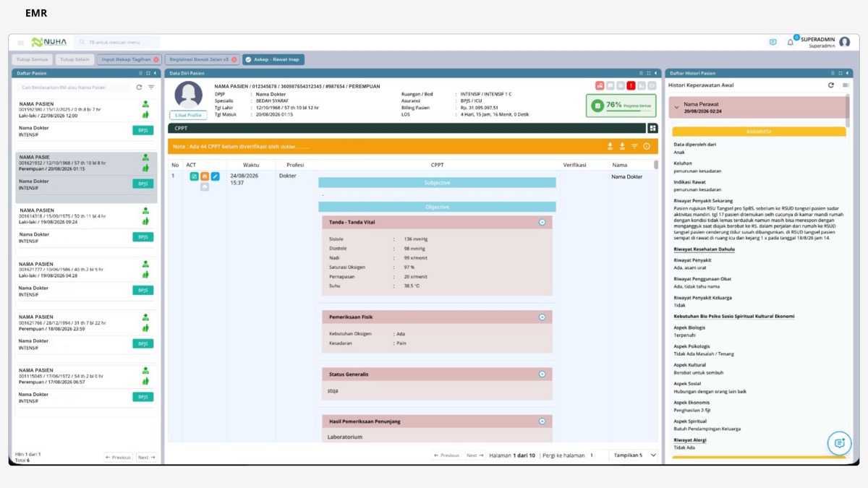Click Tutup Semua button
This screenshot has width=868, height=488.
point(33,59)
